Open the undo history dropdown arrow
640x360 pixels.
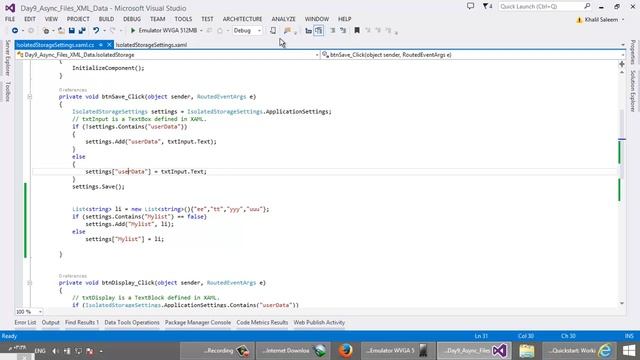coord(104,31)
